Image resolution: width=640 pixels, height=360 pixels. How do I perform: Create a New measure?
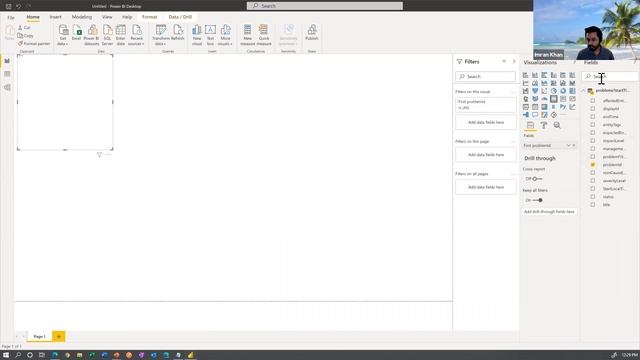(247, 35)
